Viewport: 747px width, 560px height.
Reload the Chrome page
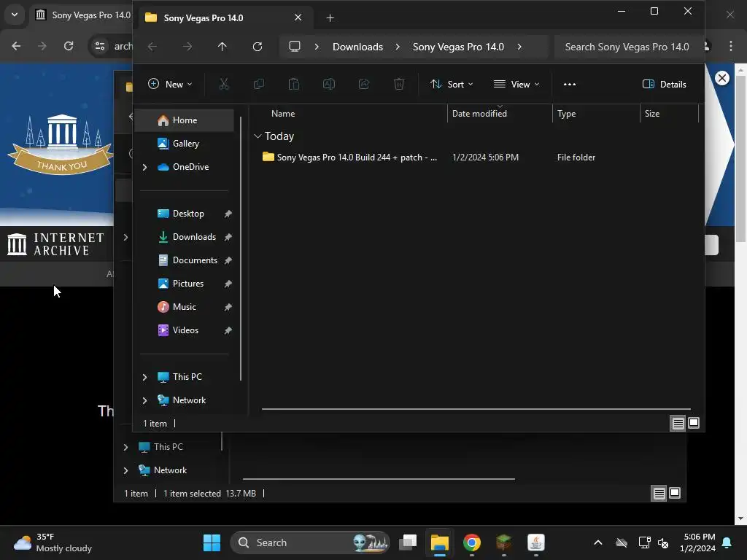(x=69, y=46)
